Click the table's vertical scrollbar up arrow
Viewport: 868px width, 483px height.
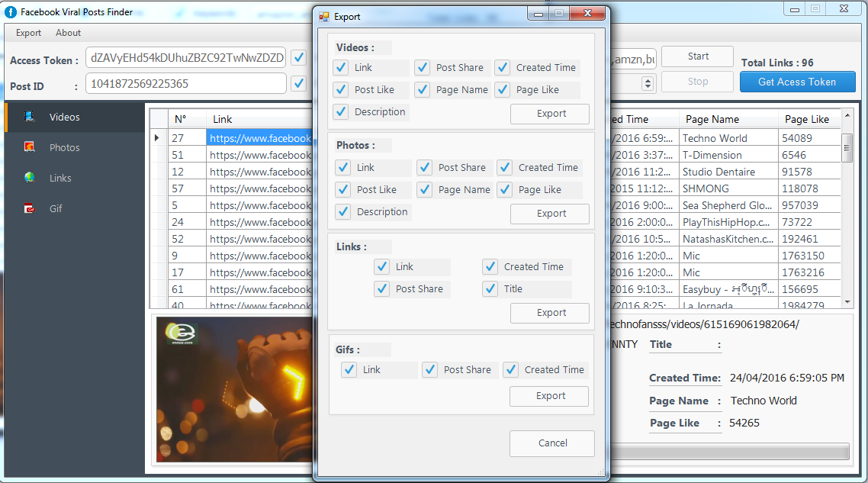(x=847, y=115)
